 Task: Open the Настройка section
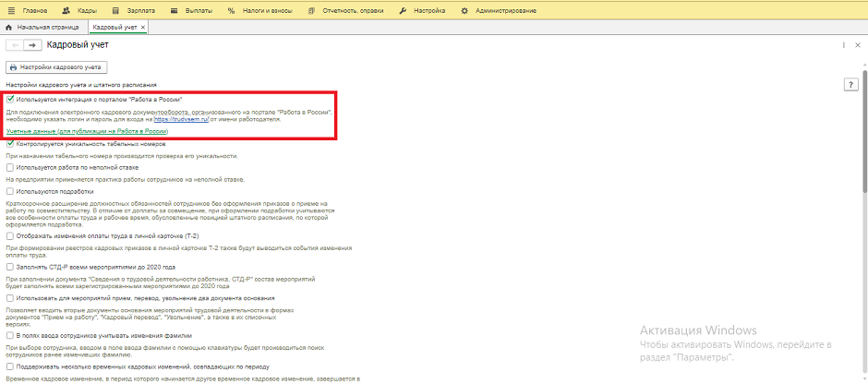pos(422,10)
